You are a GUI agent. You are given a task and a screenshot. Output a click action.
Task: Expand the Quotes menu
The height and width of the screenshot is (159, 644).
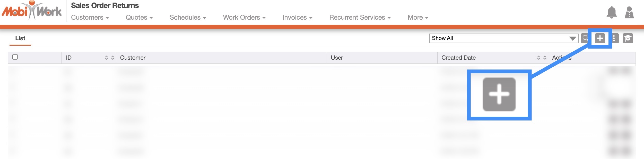[x=139, y=17]
